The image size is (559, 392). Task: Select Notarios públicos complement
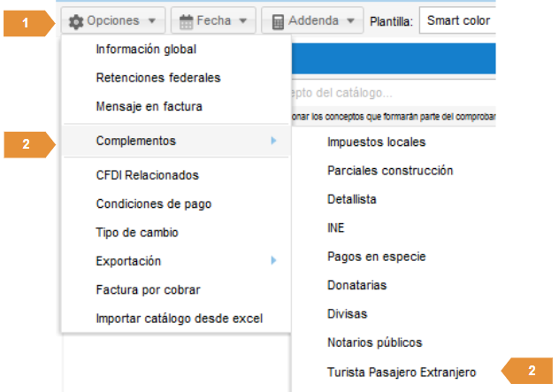[x=374, y=342]
